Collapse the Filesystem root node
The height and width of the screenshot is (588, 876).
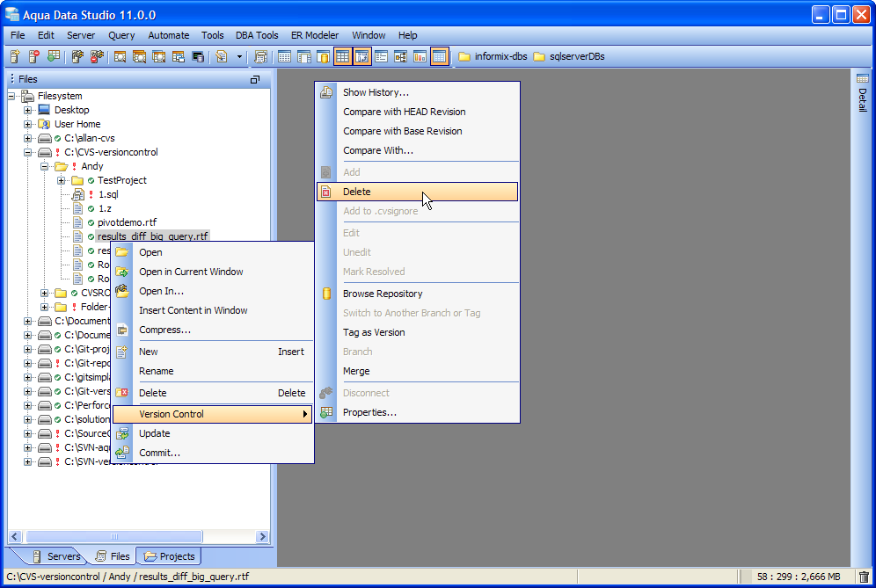pyautogui.click(x=11, y=96)
